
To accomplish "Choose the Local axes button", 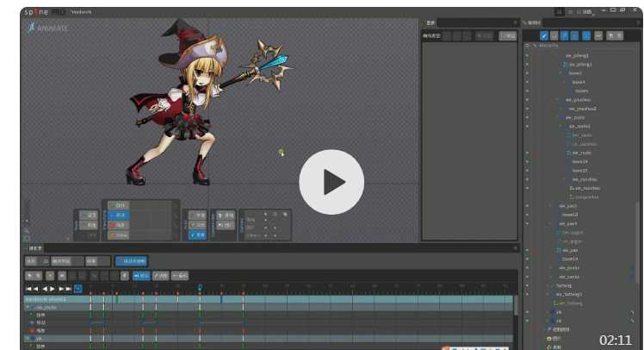I will tap(197, 216).
